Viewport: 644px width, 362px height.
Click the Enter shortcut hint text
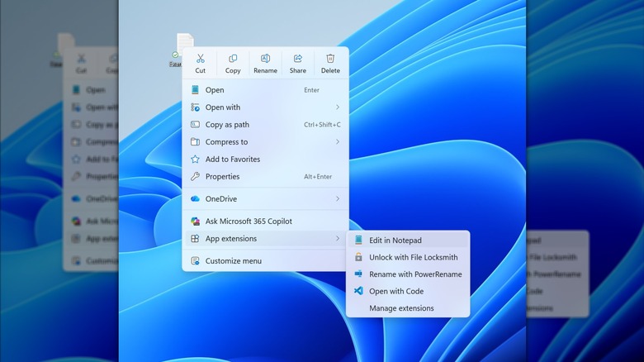point(311,90)
